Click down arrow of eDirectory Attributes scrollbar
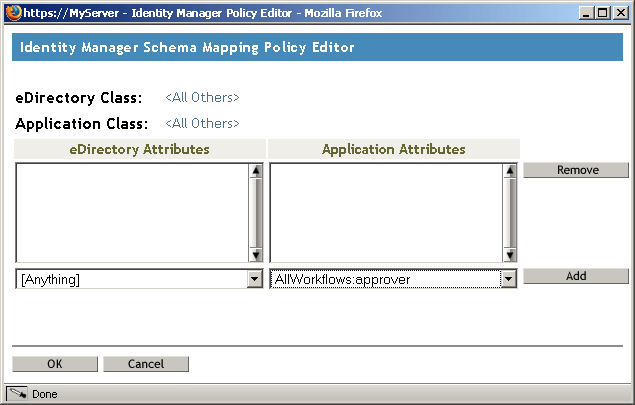 [x=256, y=255]
